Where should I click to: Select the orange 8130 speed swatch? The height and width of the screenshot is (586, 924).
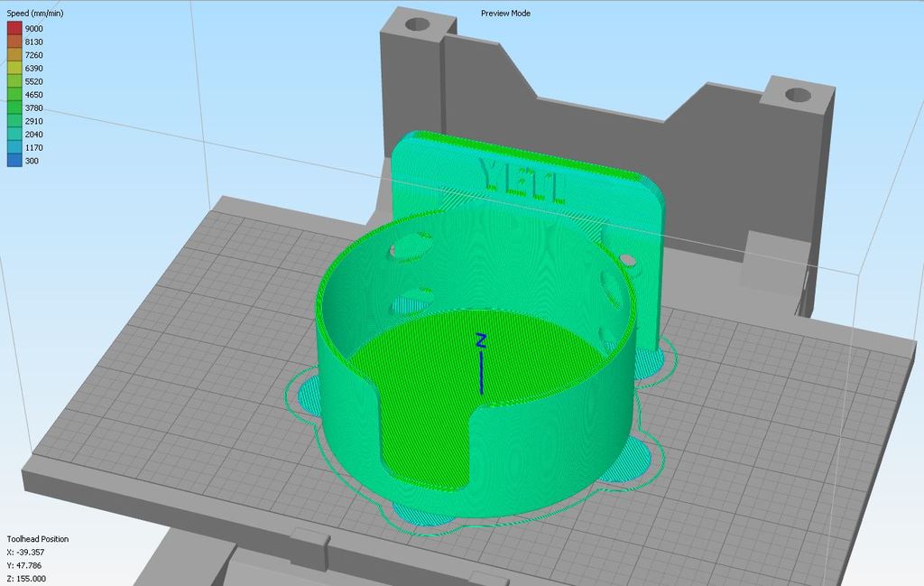(14, 42)
